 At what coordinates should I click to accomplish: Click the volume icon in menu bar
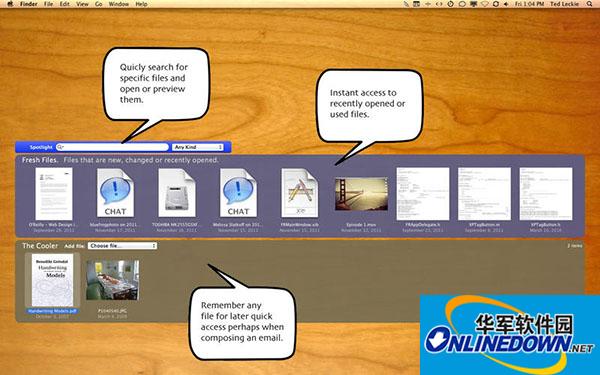506,4
